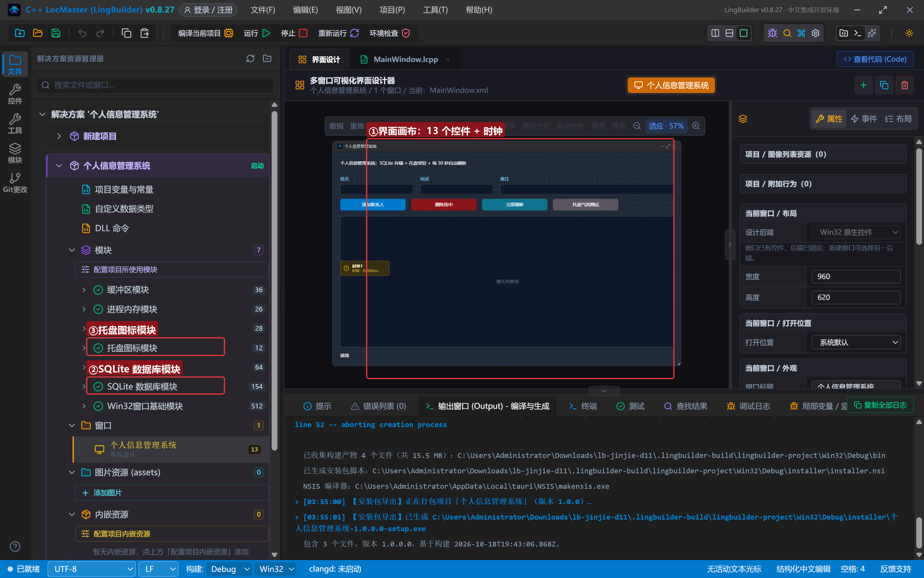Switch to single pane layout view
The height and width of the screenshot is (578, 924).
[743, 33]
